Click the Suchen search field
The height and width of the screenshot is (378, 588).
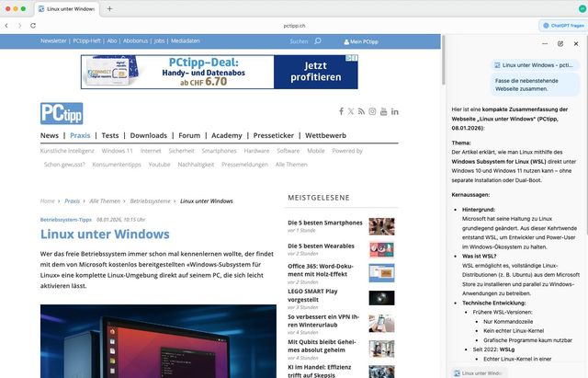tap(299, 41)
